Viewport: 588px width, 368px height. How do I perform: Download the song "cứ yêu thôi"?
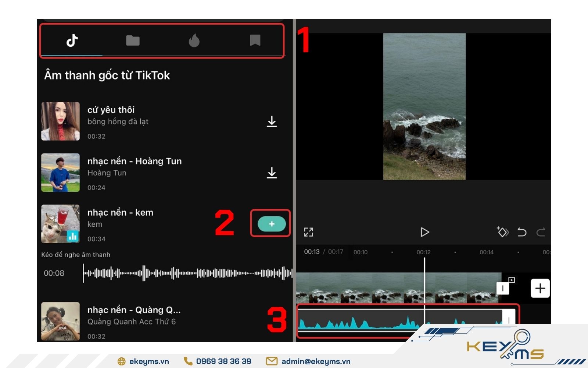coord(272,121)
